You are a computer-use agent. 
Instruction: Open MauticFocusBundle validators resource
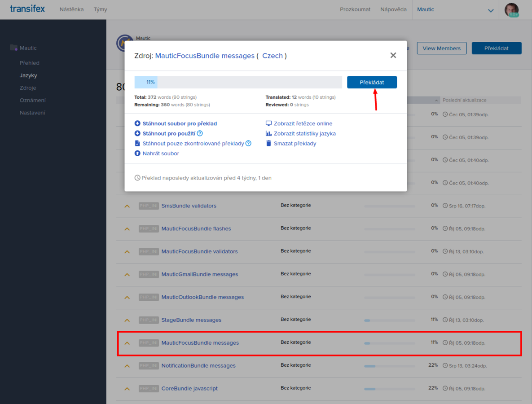199,251
